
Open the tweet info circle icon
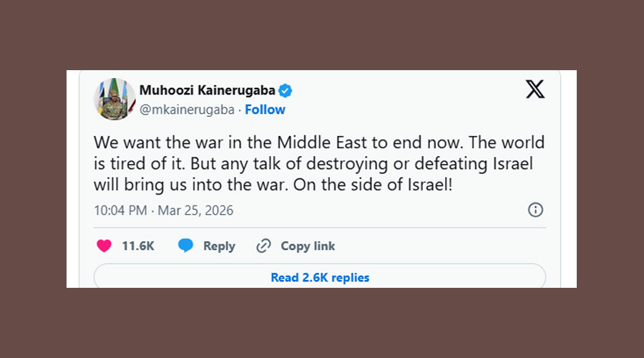pyautogui.click(x=535, y=210)
